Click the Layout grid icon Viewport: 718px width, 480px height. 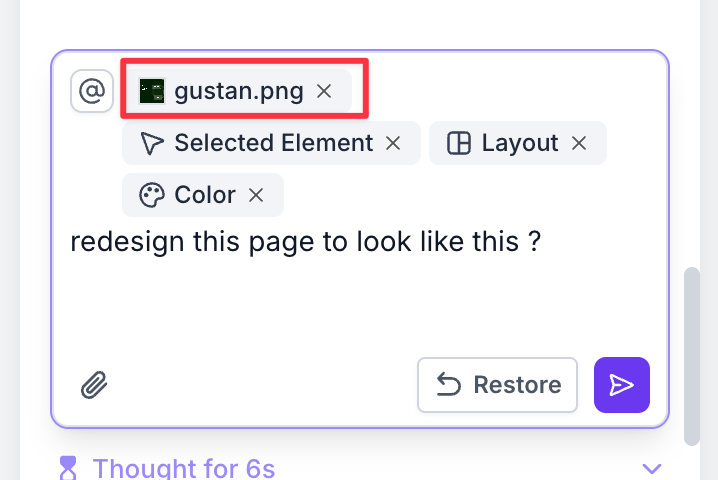(x=458, y=143)
